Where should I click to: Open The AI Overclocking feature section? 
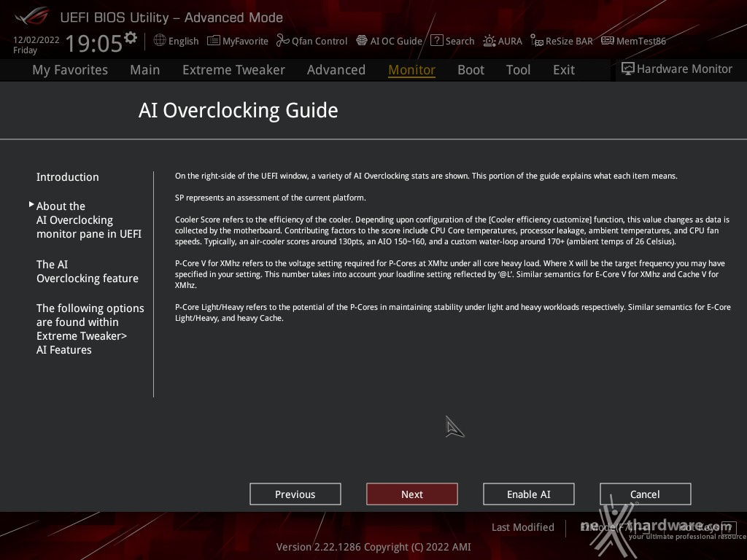tap(88, 271)
